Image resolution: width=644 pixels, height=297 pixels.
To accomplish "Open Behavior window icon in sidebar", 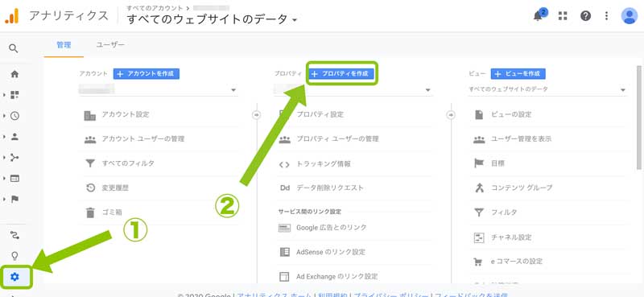I will pos(14,179).
